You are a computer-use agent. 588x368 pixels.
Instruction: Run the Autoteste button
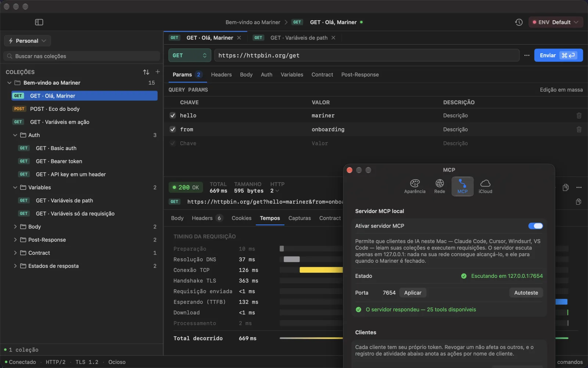click(526, 293)
